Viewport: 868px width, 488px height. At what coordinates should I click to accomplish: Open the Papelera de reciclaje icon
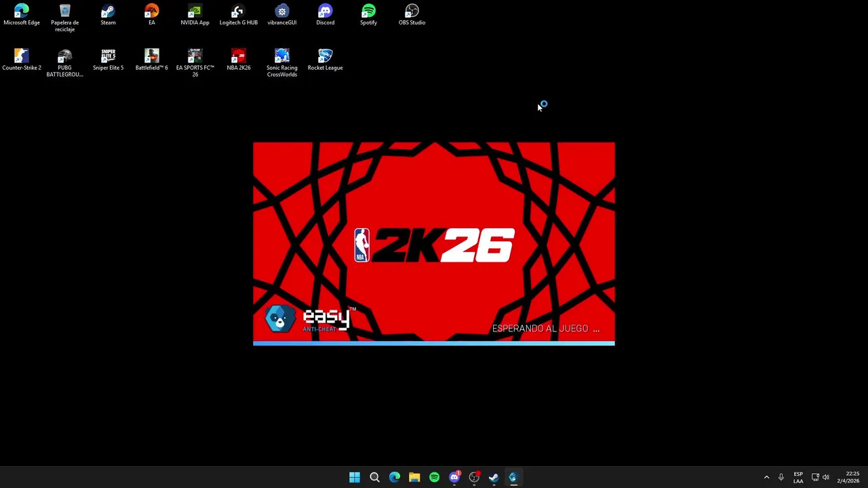(64, 18)
